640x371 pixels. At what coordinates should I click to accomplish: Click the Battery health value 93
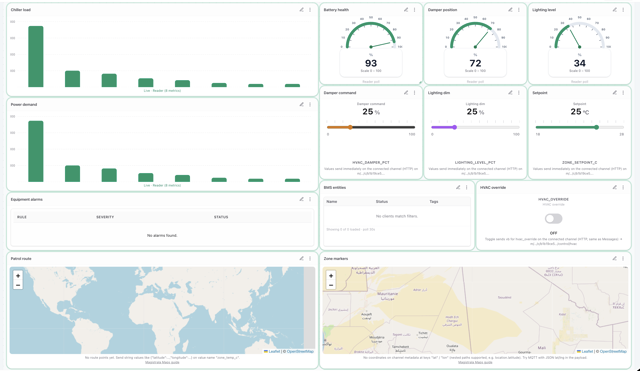coord(371,63)
